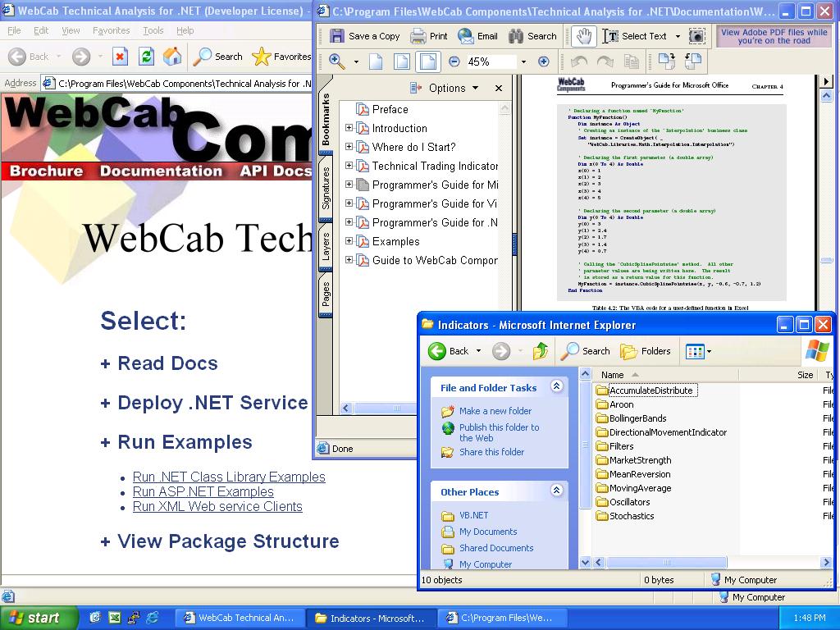Click Documentation tab on WebCab page

(x=161, y=171)
